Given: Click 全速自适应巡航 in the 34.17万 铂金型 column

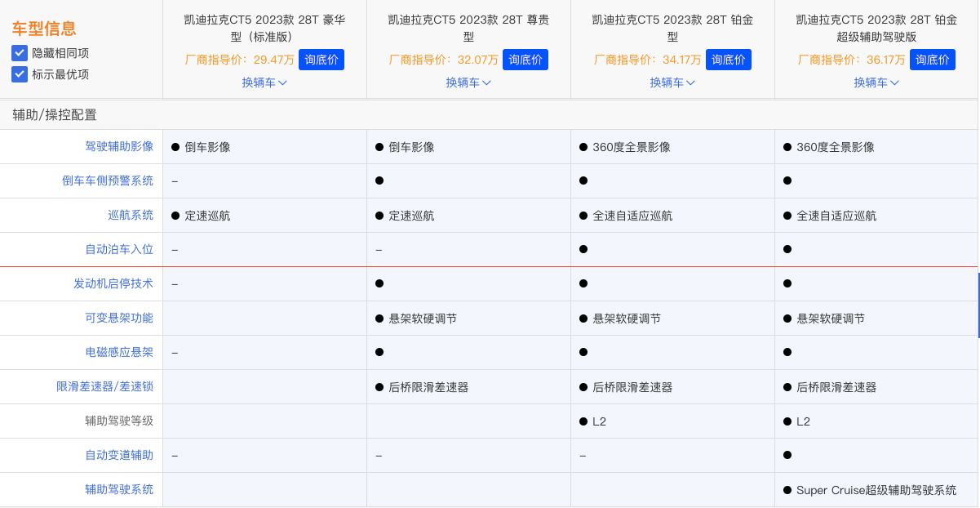Looking at the screenshot, I should coord(632,216).
